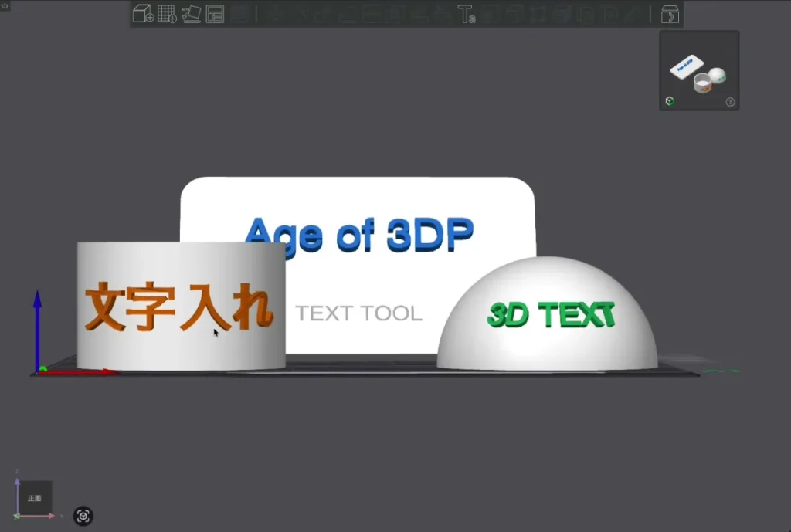Click the fit view camera icon
The height and width of the screenshot is (532, 791).
click(x=83, y=516)
